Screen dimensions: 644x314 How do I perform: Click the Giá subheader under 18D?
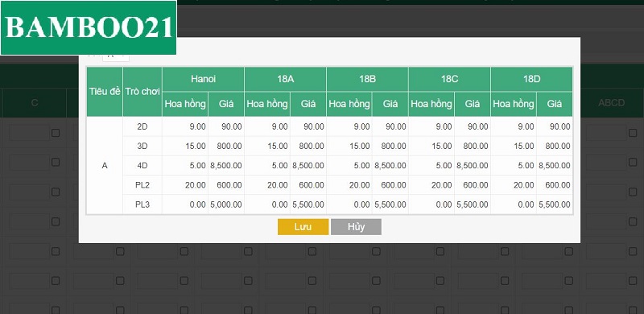pyautogui.click(x=555, y=104)
